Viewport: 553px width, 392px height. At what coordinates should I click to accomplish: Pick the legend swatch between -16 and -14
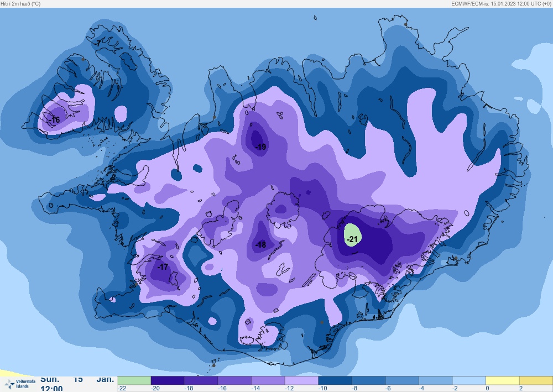(x=234, y=380)
